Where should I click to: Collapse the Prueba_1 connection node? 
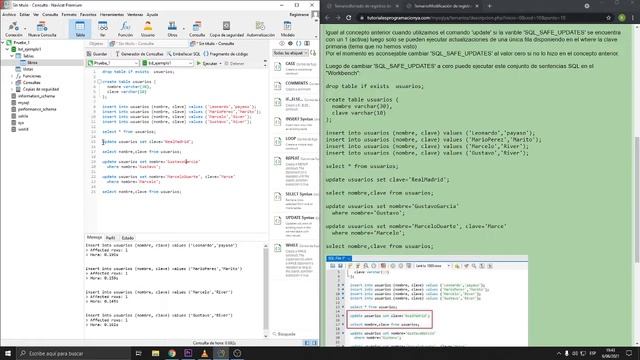[x=3, y=42]
